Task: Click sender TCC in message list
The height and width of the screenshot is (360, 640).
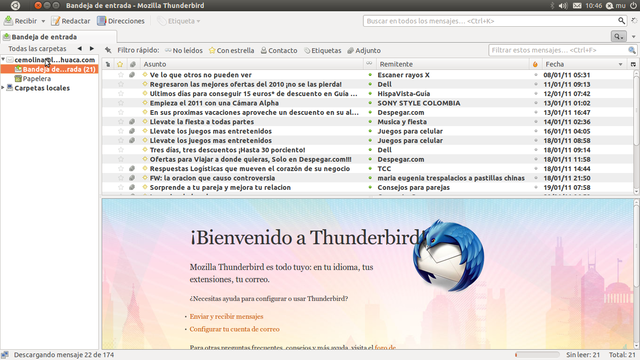Action: point(384,169)
